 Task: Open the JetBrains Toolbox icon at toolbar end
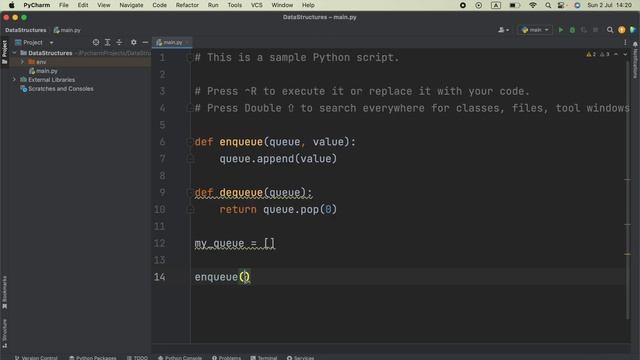(x=633, y=30)
